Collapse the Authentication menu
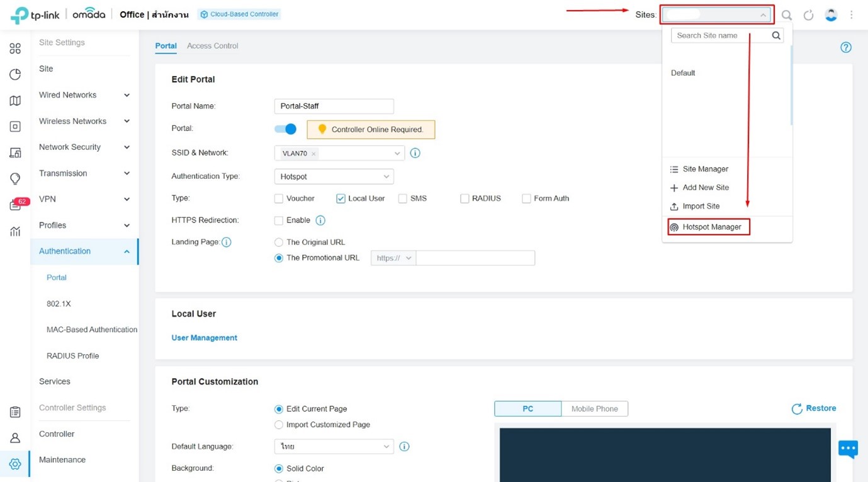This screenshot has width=868, height=482. pyautogui.click(x=84, y=251)
